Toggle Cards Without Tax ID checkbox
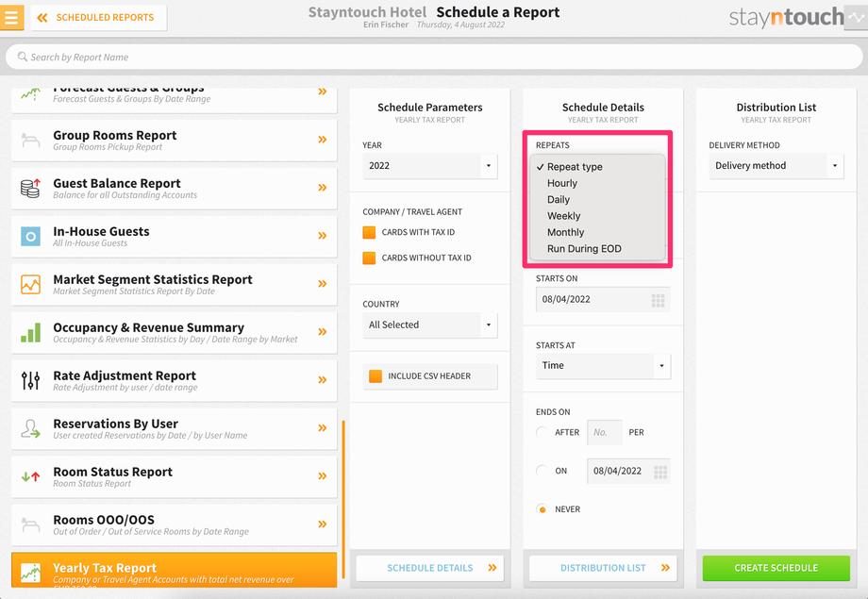The width and height of the screenshot is (868, 599). (x=369, y=258)
